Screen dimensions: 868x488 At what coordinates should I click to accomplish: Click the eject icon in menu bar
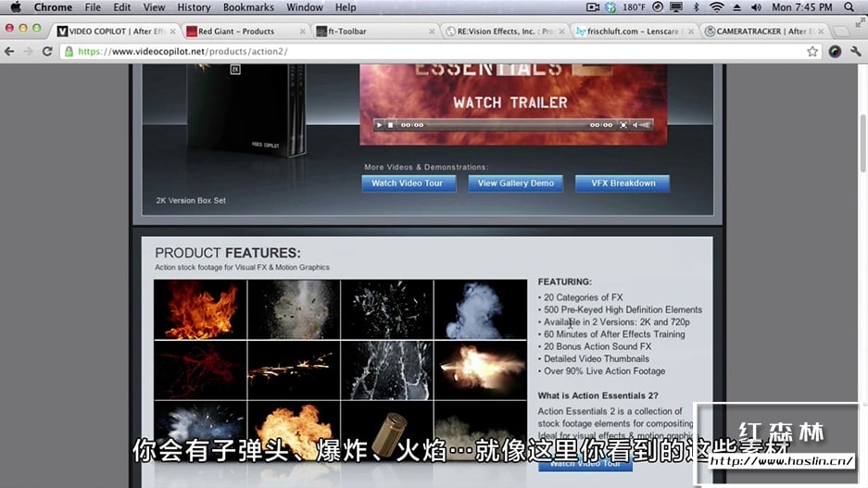point(736,7)
